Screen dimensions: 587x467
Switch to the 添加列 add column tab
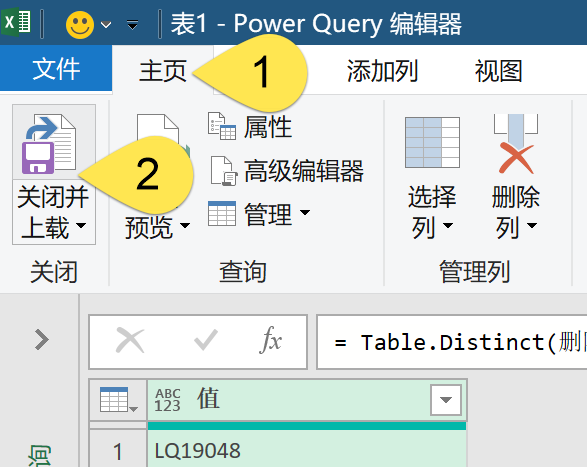click(x=382, y=70)
